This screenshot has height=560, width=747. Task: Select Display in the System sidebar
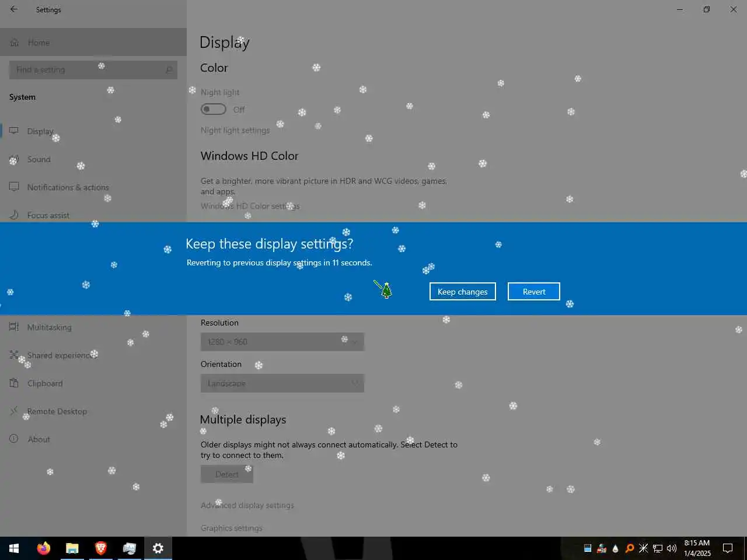pyautogui.click(x=93, y=131)
